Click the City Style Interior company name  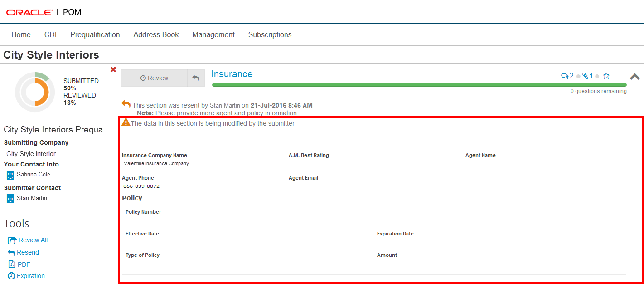[x=31, y=154]
